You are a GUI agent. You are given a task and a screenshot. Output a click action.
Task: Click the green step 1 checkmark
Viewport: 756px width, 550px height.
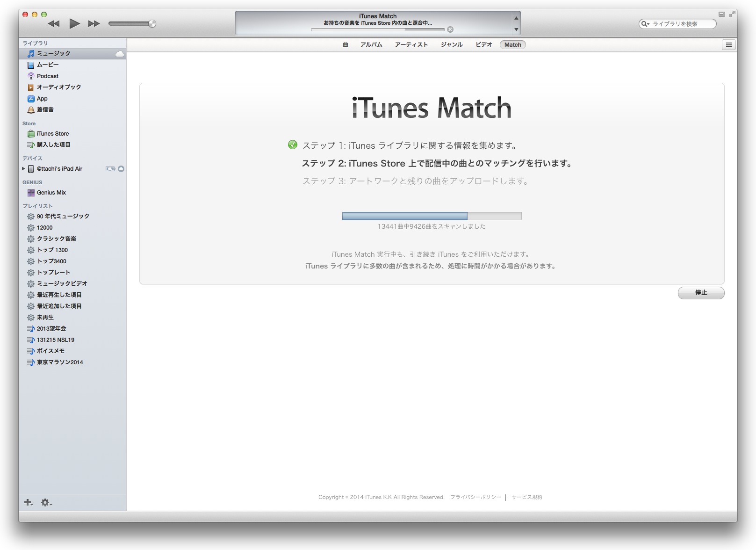(x=293, y=145)
